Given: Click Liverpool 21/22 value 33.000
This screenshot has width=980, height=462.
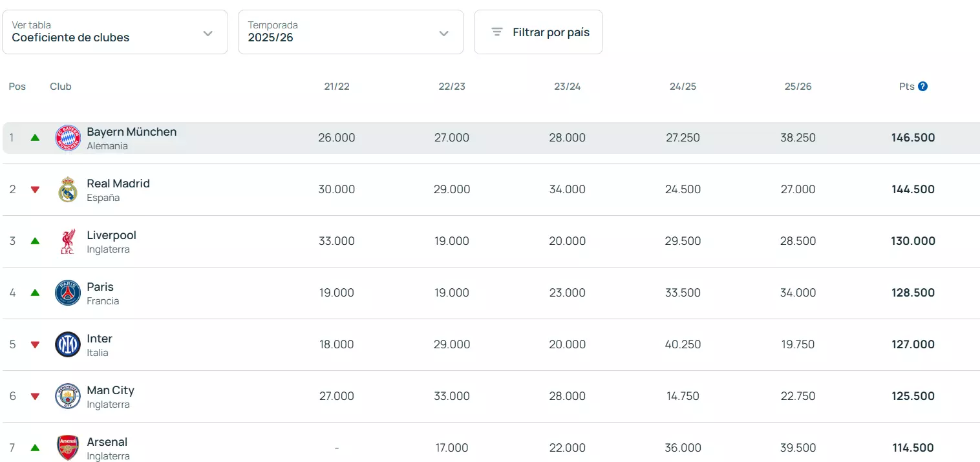Looking at the screenshot, I should [337, 241].
